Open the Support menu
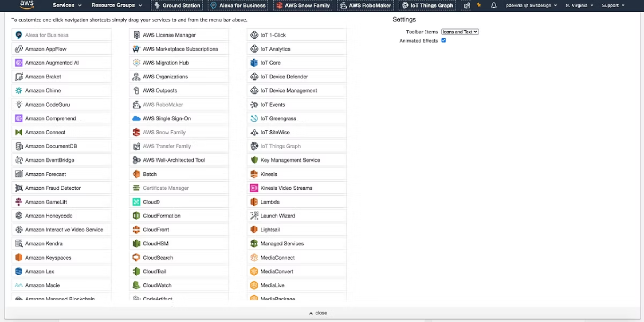Image resolution: width=644 pixels, height=322 pixels. tap(613, 5)
